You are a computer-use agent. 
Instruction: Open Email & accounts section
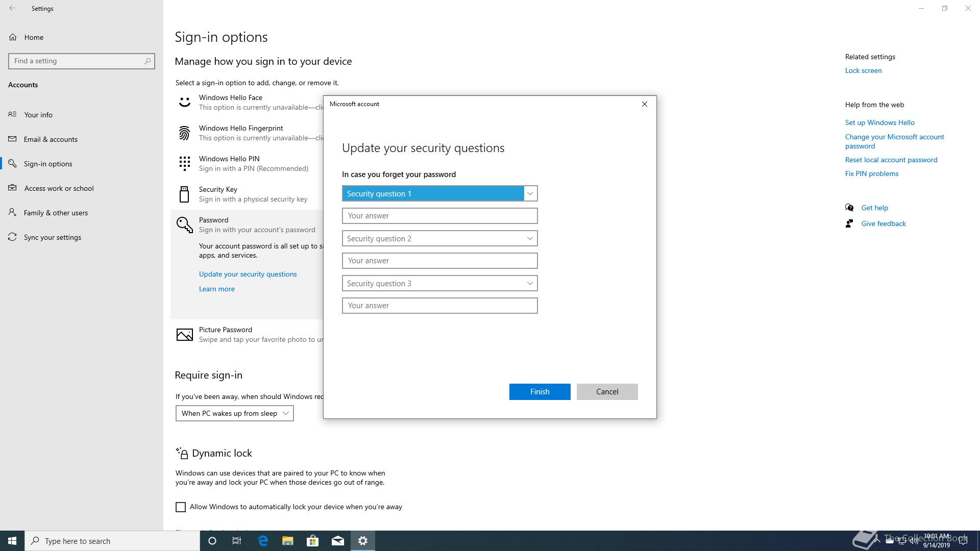[x=51, y=139]
